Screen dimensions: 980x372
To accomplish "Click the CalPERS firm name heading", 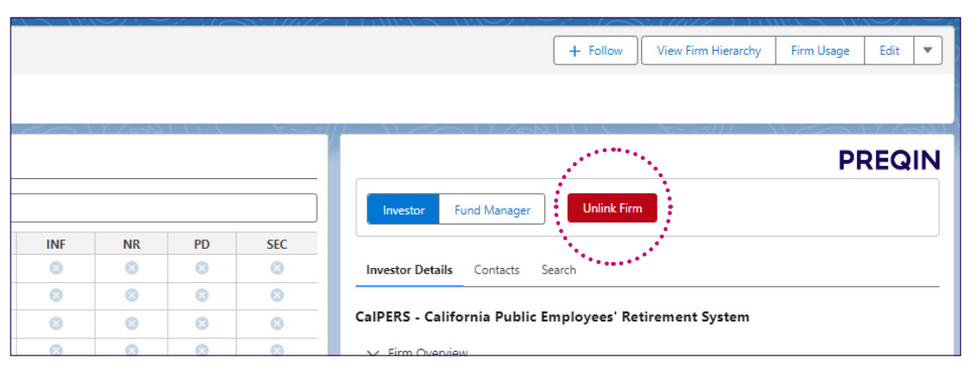I will coord(553,317).
